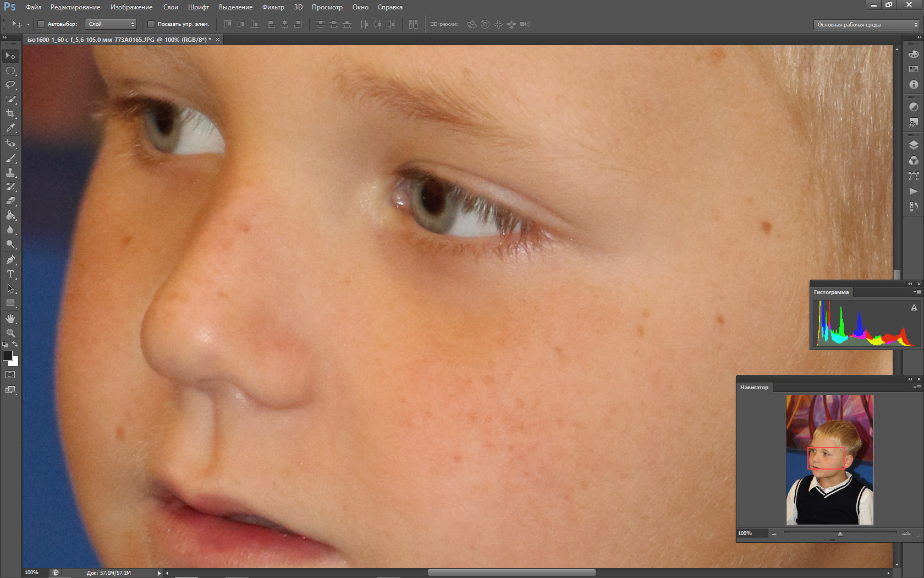Choose the Eraser tool
Image resolution: width=924 pixels, height=578 pixels.
tap(10, 201)
